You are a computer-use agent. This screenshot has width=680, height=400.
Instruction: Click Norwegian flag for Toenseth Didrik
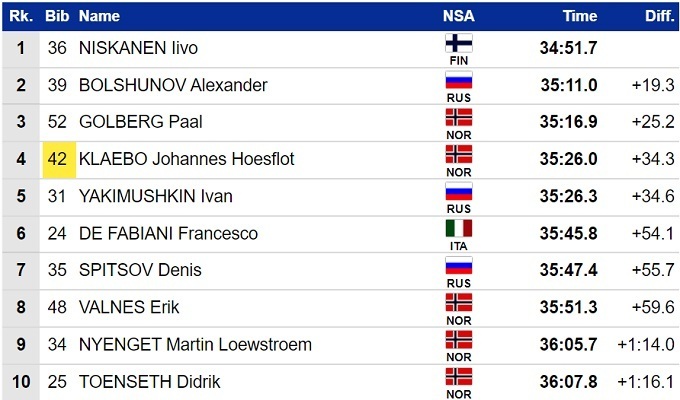point(458,376)
